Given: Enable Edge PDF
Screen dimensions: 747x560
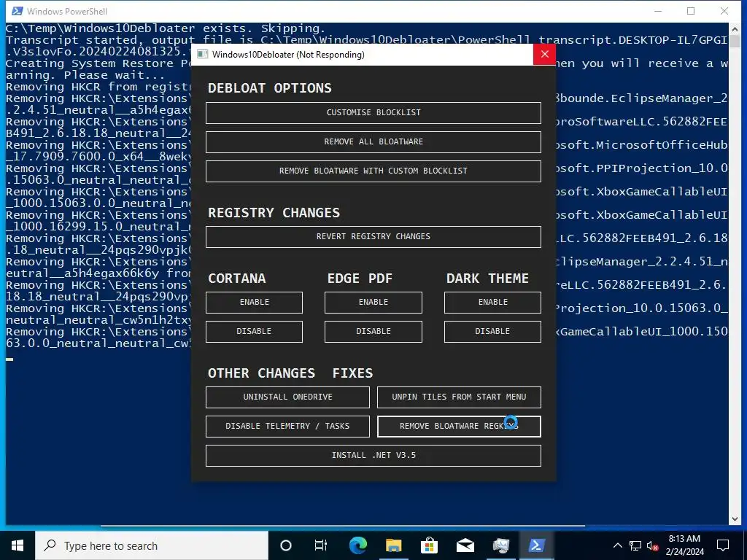Looking at the screenshot, I should (x=373, y=303).
